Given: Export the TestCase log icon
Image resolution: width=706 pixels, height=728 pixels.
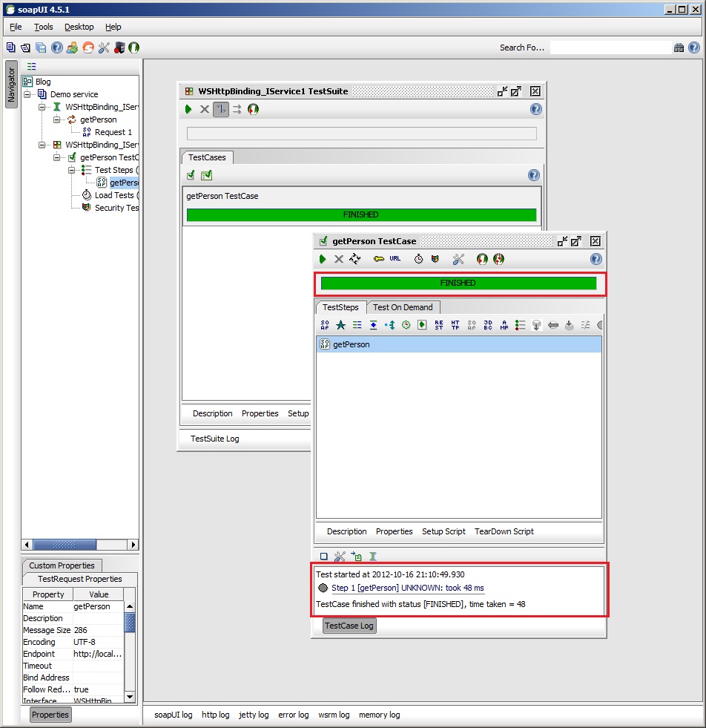Looking at the screenshot, I should tap(356, 557).
